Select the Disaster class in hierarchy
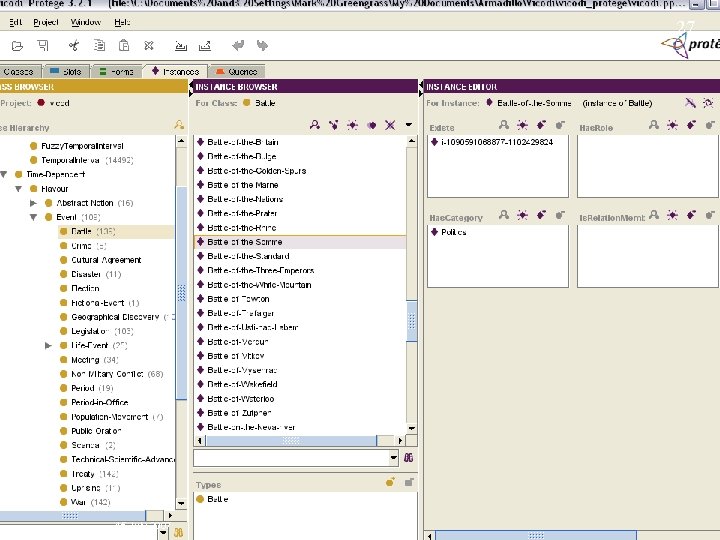 86,274
